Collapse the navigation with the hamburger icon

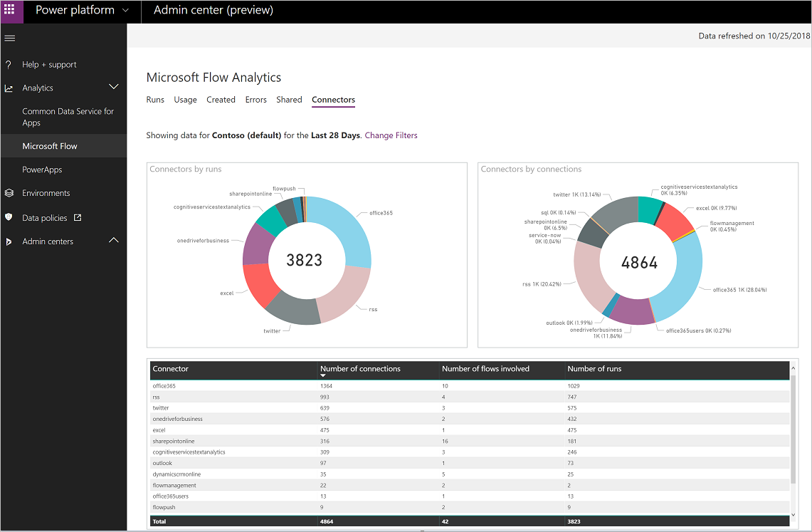(x=10, y=38)
